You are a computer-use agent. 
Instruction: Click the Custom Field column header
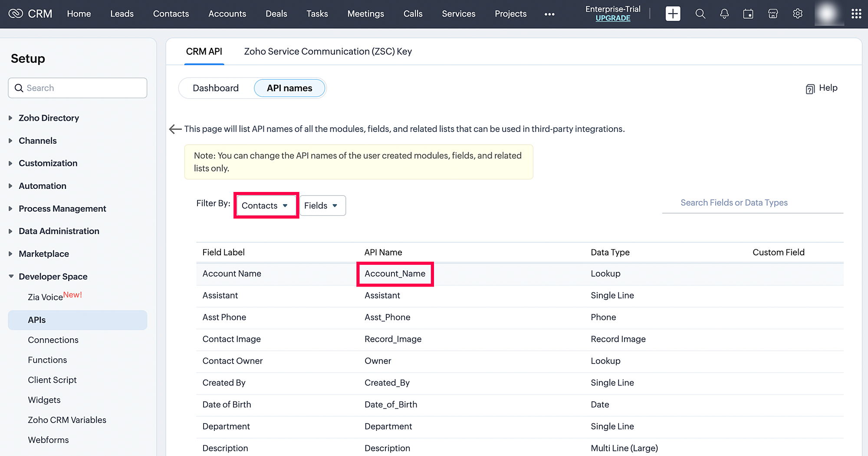pos(779,252)
